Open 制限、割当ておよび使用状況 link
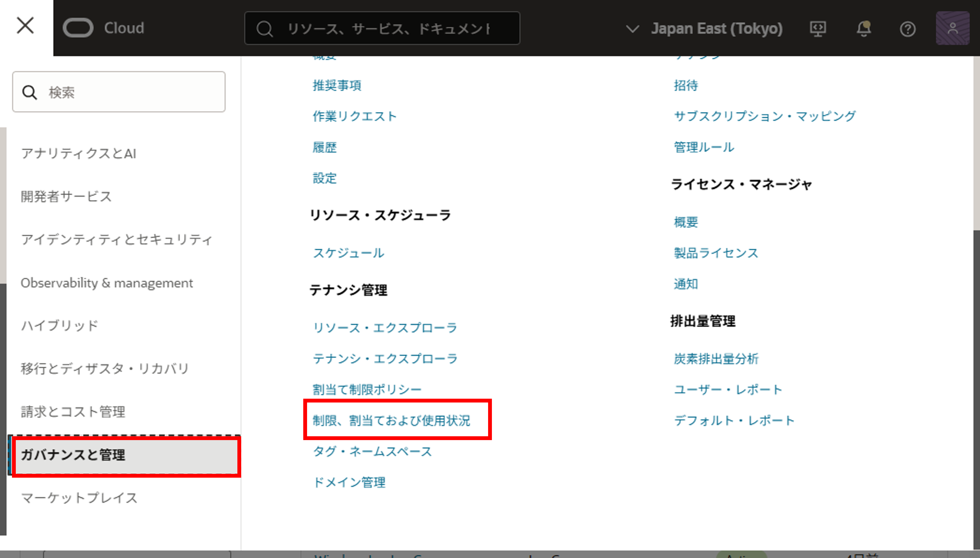Image resolution: width=980 pixels, height=558 pixels. tap(391, 420)
